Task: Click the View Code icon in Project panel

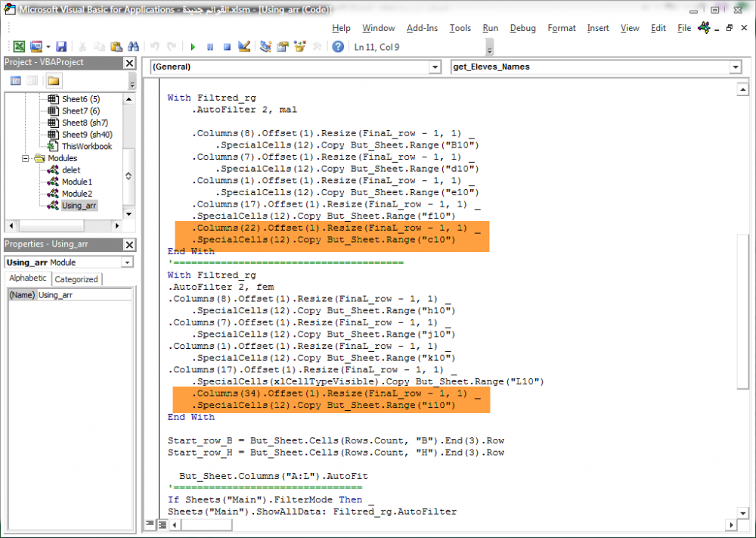Action: click(15, 80)
